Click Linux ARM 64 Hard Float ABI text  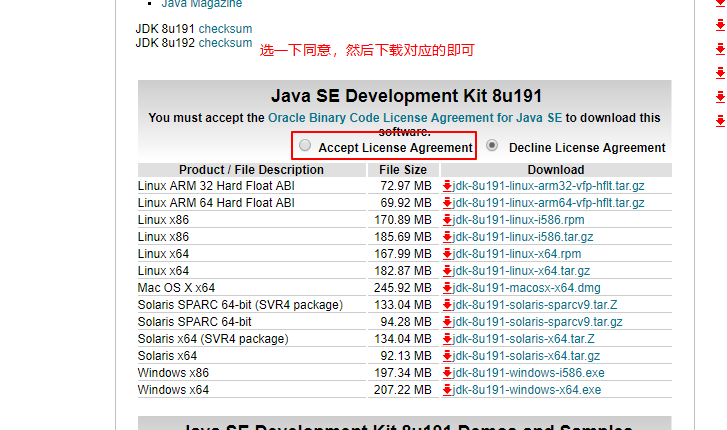(216, 203)
